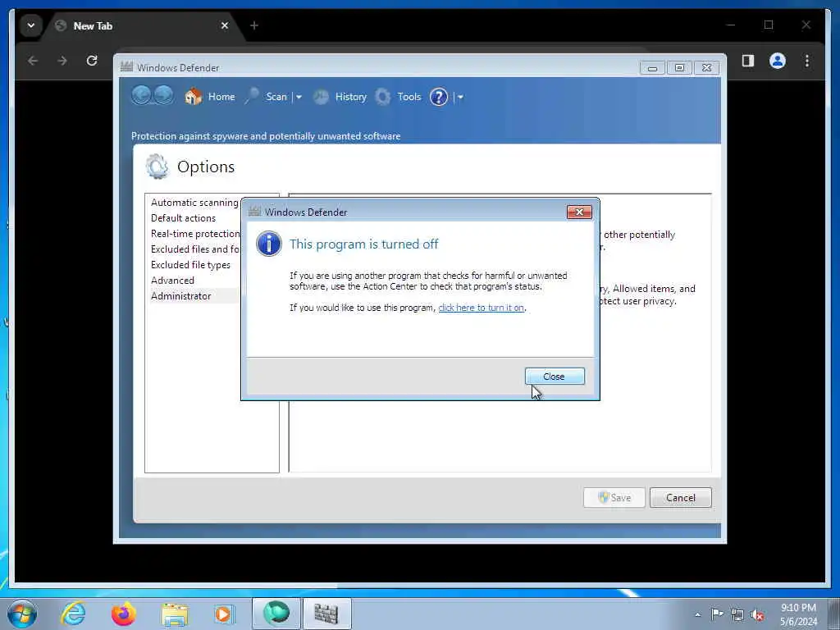Switch to Windows Defender taskbar button
The width and height of the screenshot is (840, 630).
click(326, 614)
